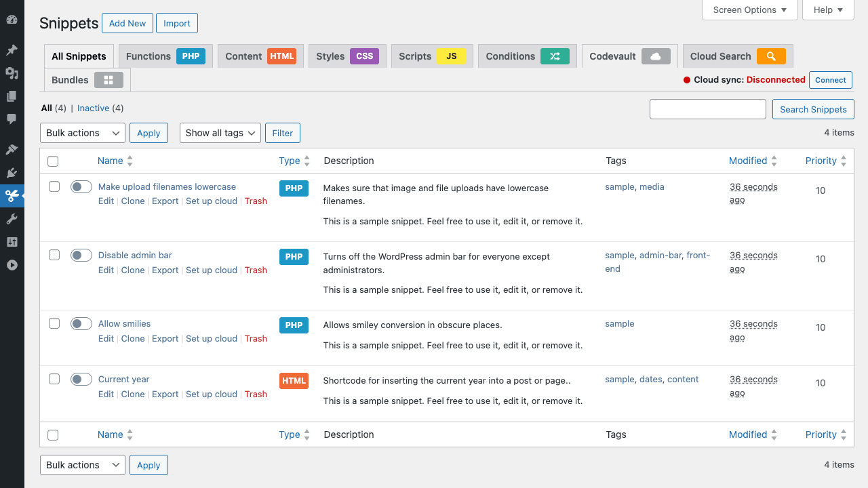Trash the Allow smilies snippet
868x488 pixels.
point(256,338)
